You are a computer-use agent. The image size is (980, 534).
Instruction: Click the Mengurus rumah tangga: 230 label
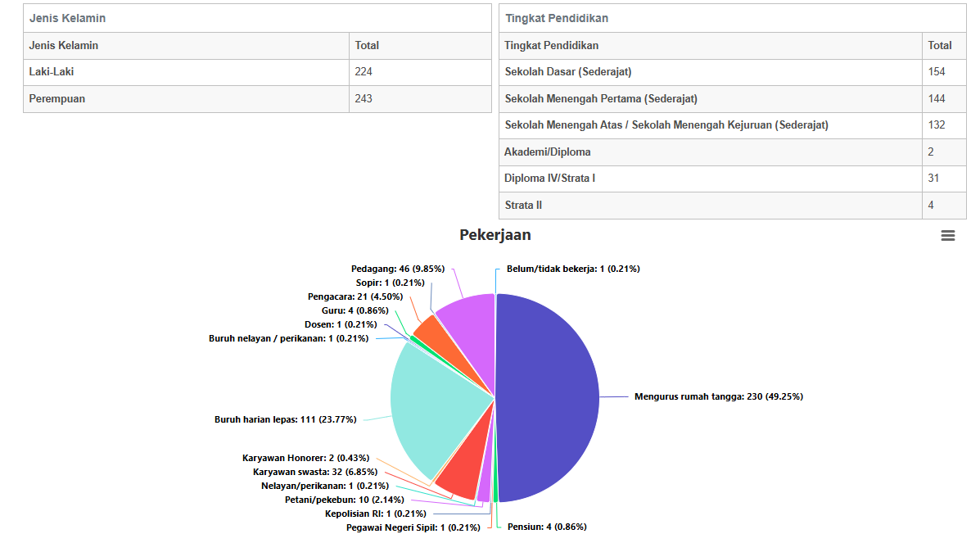click(x=718, y=396)
